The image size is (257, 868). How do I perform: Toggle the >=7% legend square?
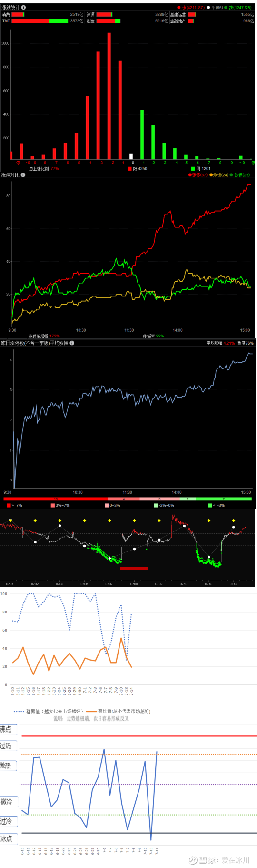pyautogui.click(x=9, y=505)
